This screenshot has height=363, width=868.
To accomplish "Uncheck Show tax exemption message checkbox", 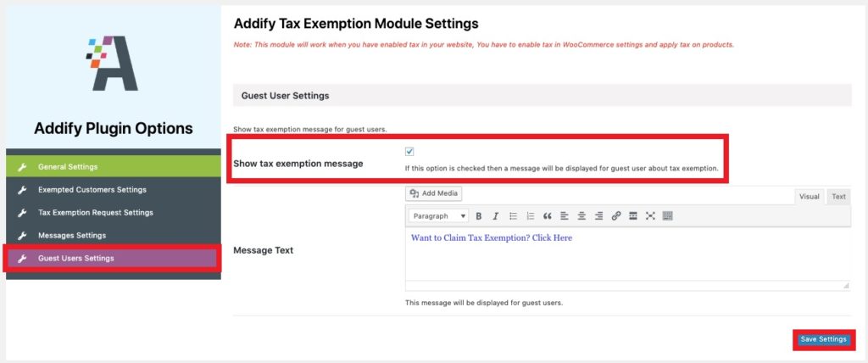I will pos(409,152).
